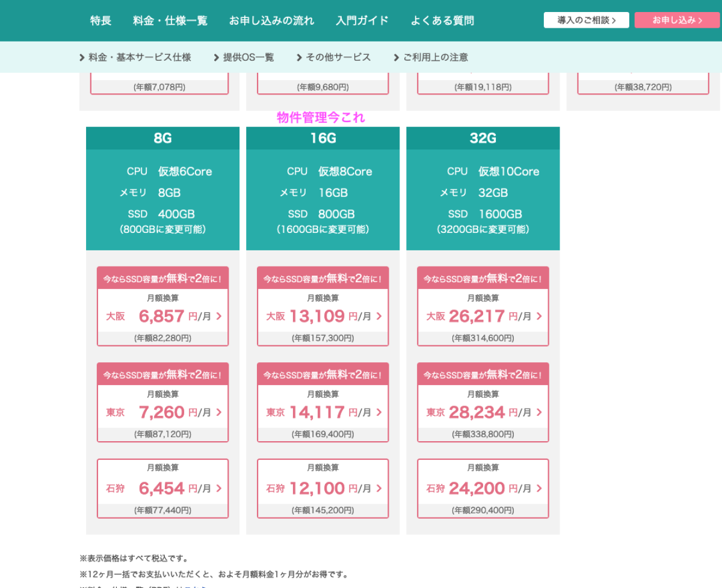
Task: Click the arrow beside 大阪 26,217円/月
Action: pyautogui.click(x=539, y=316)
